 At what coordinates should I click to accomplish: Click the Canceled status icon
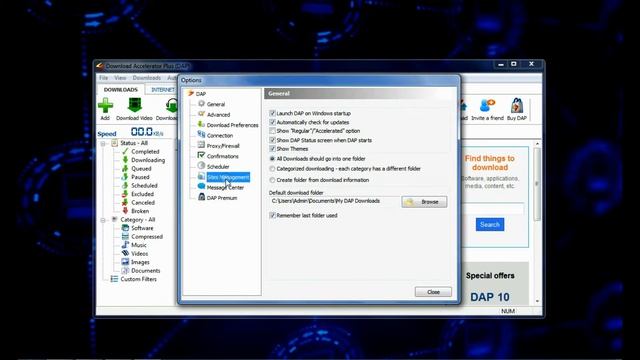[x=125, y=202]
